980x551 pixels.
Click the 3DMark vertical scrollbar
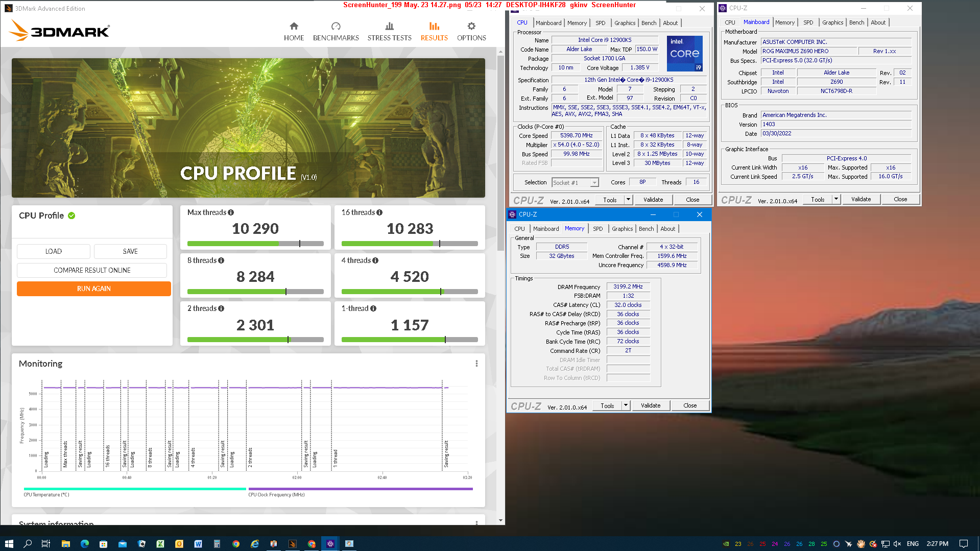pyautogui.click(x=500, y=153)
